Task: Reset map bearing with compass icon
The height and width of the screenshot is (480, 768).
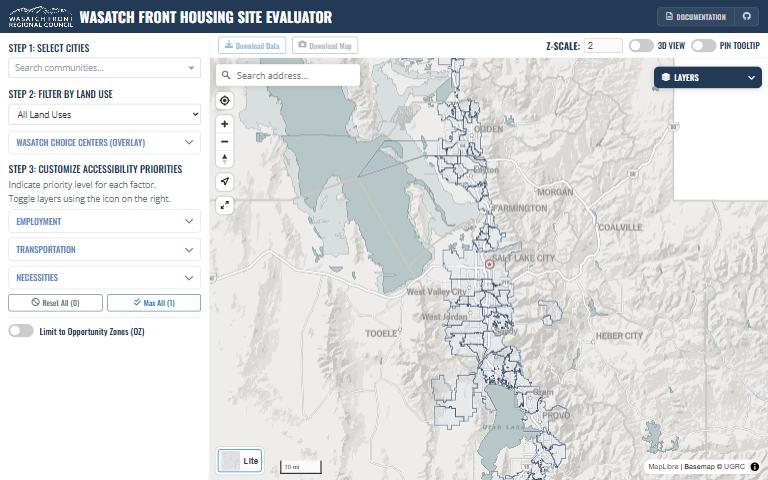Action: click(x=225, y=159)
